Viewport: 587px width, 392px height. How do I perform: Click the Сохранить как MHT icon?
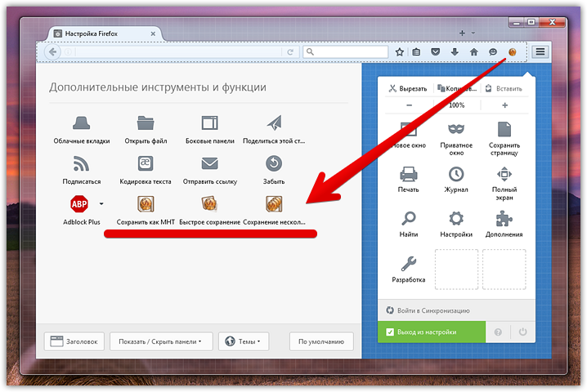(146, 204)
